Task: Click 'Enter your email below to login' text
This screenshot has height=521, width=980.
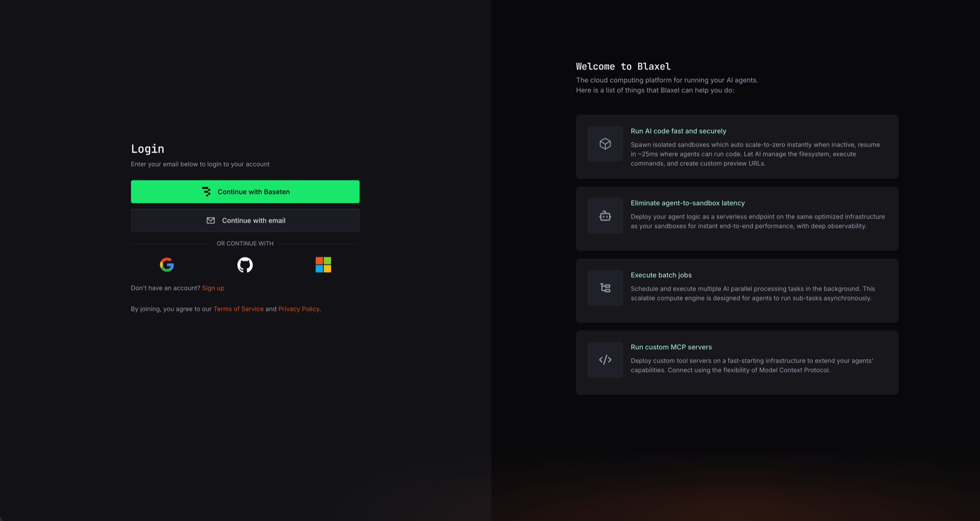Action: click(200, 164)
